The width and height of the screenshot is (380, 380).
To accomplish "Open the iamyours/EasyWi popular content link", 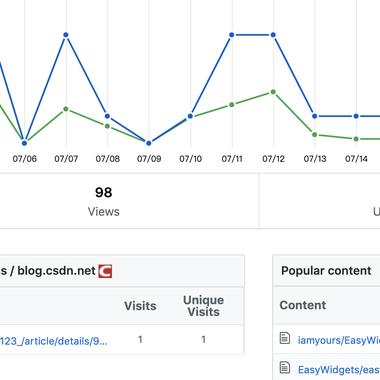I will click(339, 340).
